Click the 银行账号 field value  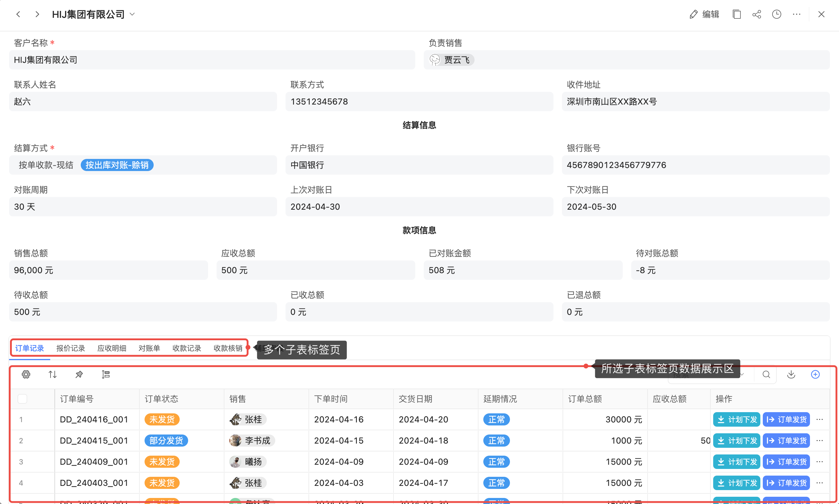pyautogui.click(x=696, y=165)
